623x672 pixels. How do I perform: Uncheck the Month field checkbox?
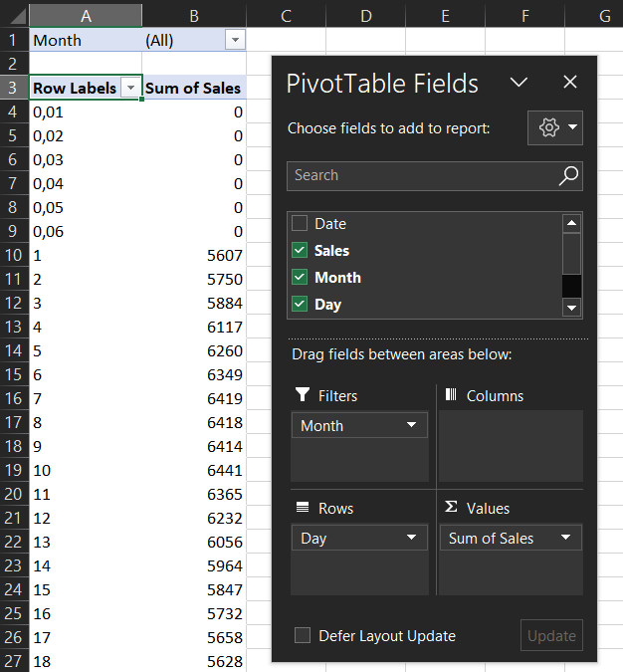(300, 278)
